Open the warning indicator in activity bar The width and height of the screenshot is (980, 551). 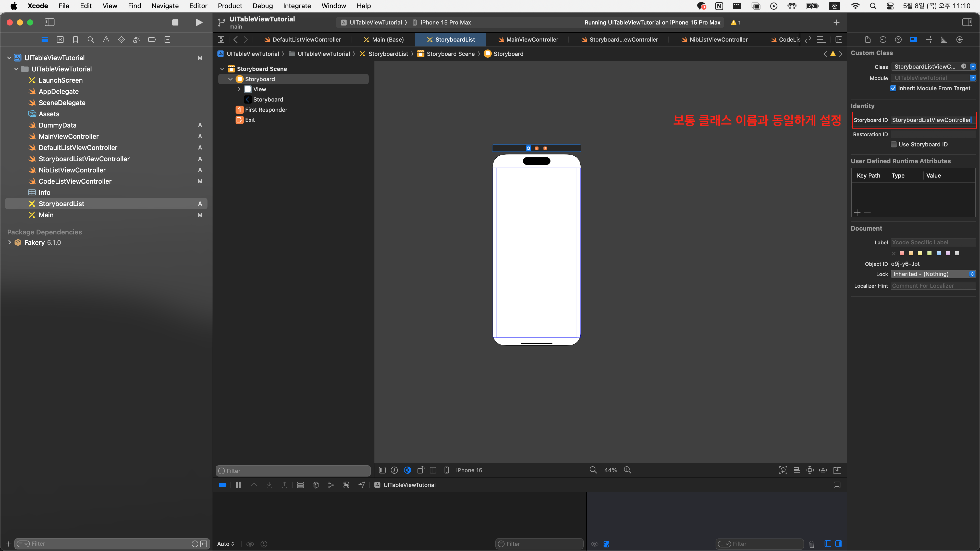[736, 22]
